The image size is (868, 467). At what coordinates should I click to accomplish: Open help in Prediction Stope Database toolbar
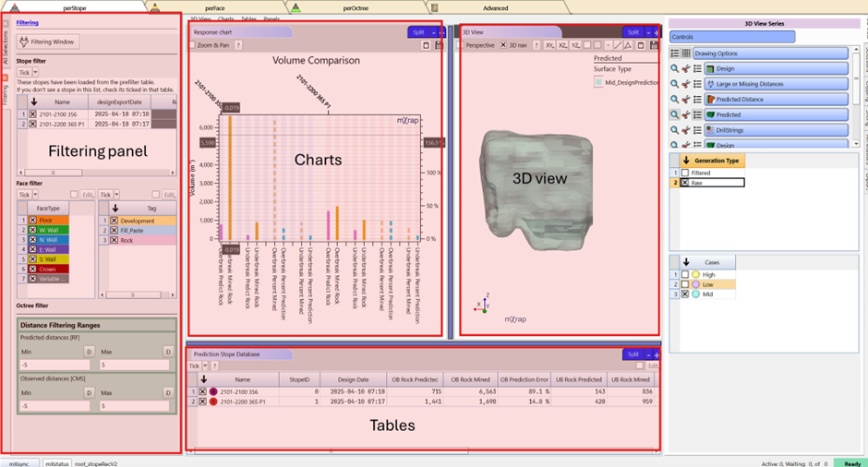(215, 365)
